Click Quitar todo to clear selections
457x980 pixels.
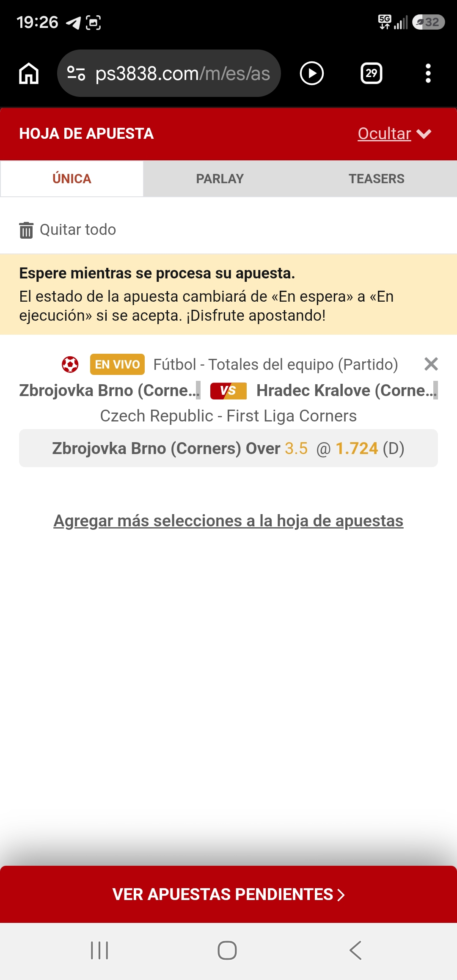(78, 230)
